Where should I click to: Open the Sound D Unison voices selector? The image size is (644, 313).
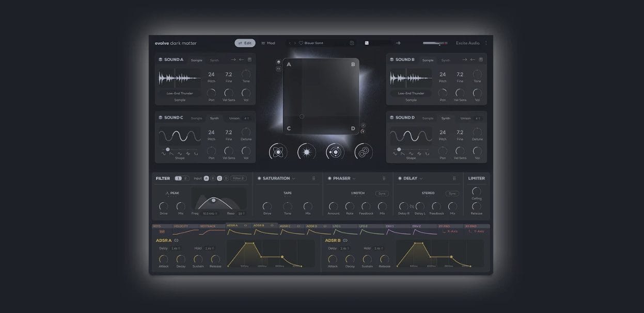(478, 118)
